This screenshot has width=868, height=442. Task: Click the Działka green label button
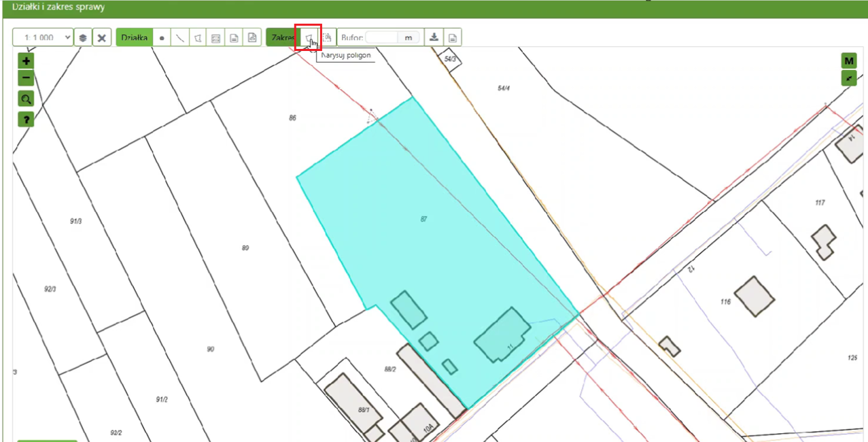[x=135, y=37]
